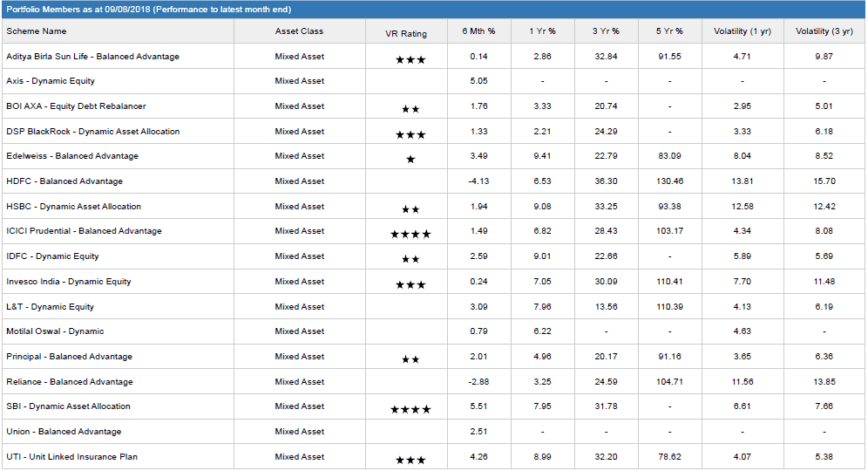Screen dimensions: 868x471
Task: Select HSBC - Dynamic Asset Allocation row name
Action: click(73, 207)
